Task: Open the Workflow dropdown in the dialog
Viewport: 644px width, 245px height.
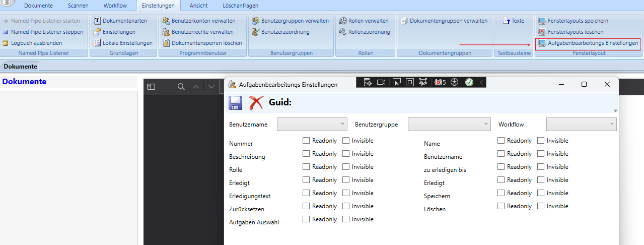Action: coord(581,124)
